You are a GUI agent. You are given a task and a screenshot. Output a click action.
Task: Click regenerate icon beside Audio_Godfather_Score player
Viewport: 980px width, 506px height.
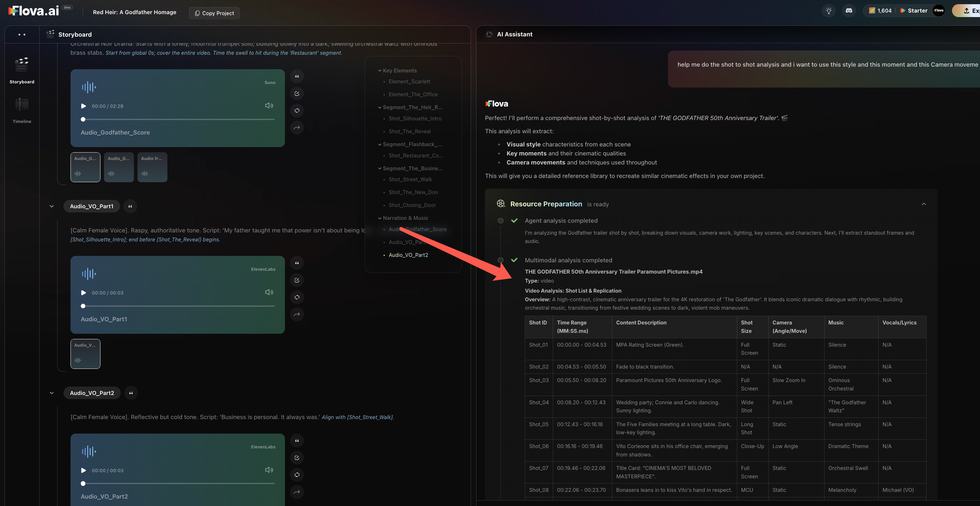tap(297, 111)
